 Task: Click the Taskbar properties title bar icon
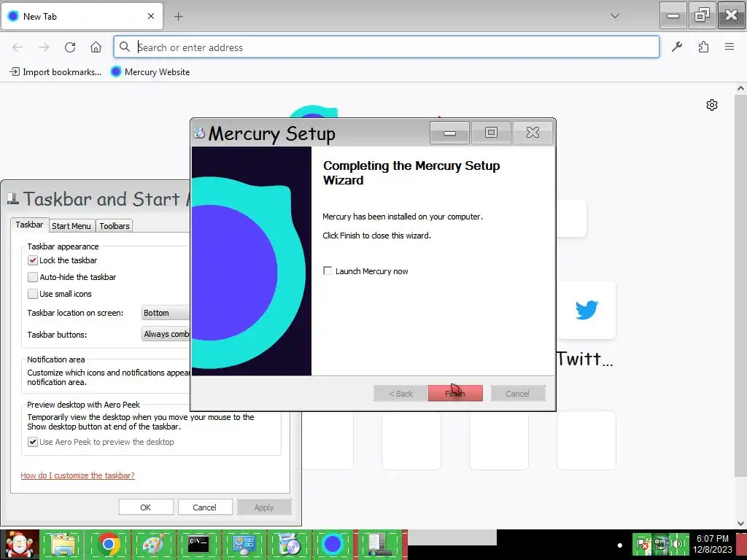pyautogui.click(x=13, y=198)
